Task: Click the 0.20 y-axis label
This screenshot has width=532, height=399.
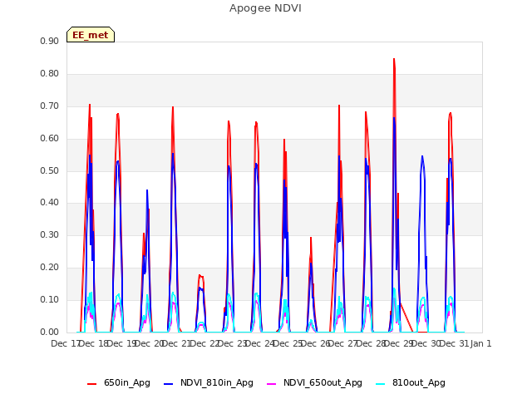Action: pos(50,267)
